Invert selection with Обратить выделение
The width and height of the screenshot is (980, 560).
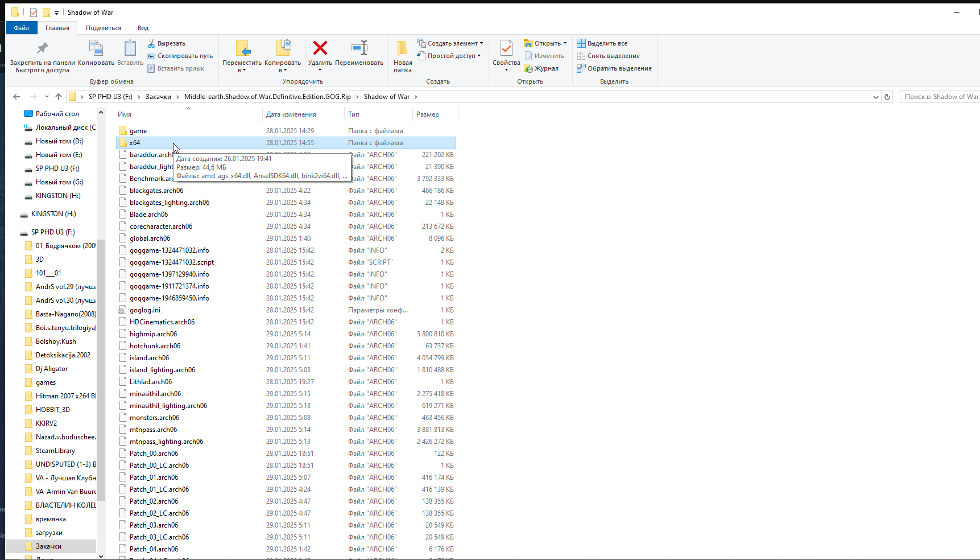(614, 68)
